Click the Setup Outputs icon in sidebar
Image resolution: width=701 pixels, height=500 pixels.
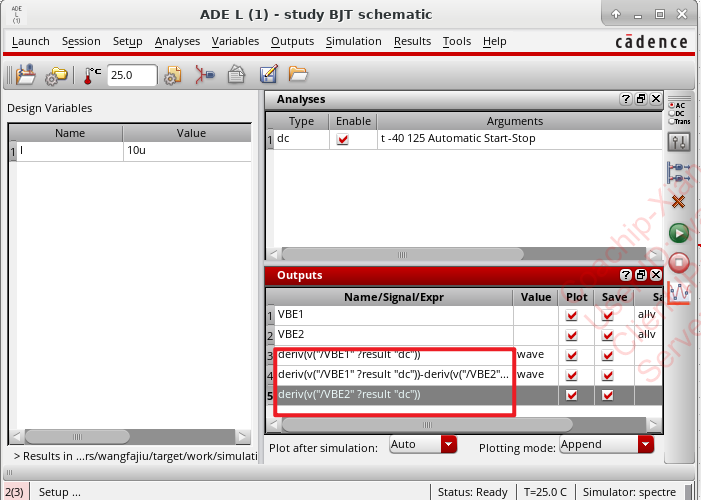(679, 171)
